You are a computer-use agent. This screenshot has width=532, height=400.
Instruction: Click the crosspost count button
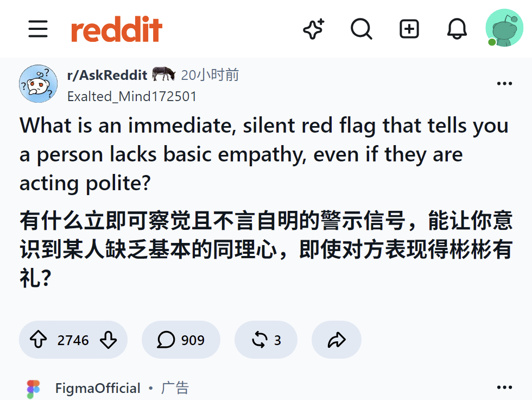(x=266, y=340)
